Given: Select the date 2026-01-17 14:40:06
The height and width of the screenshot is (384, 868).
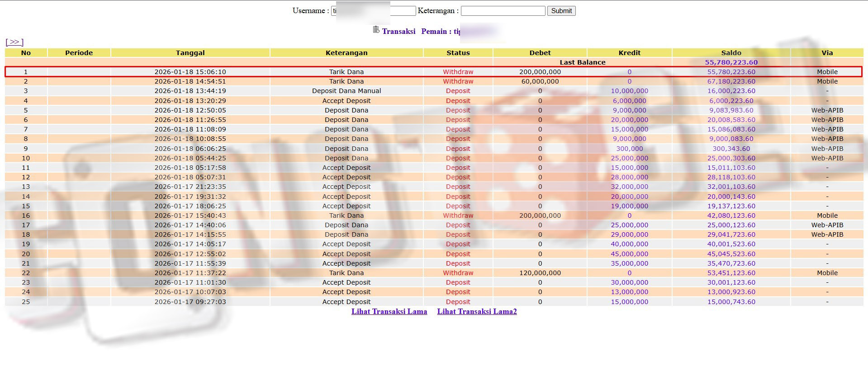Looking at the screenshot, I should click(190, 225).
